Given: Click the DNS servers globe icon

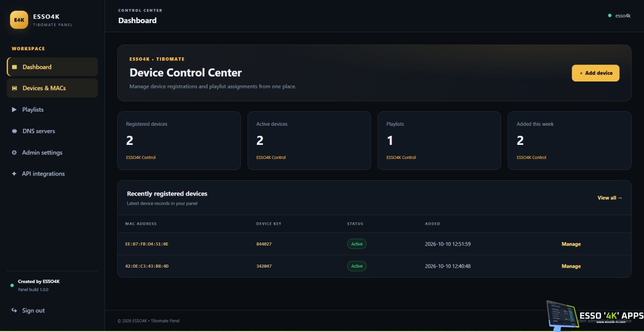Looking at the screenshot, I should pos(14,131).
